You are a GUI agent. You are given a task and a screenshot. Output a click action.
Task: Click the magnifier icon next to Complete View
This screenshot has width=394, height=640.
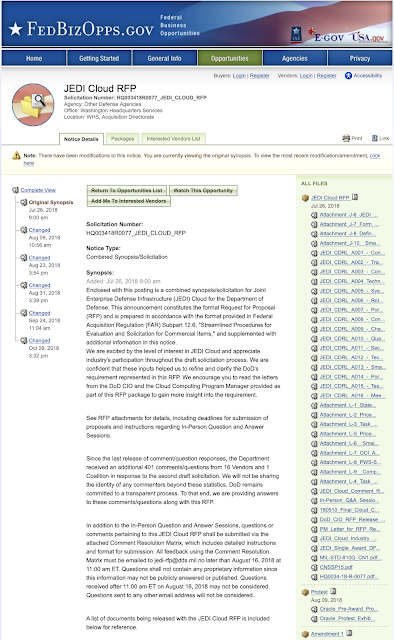pyautogui.click(x=16, y=190)
